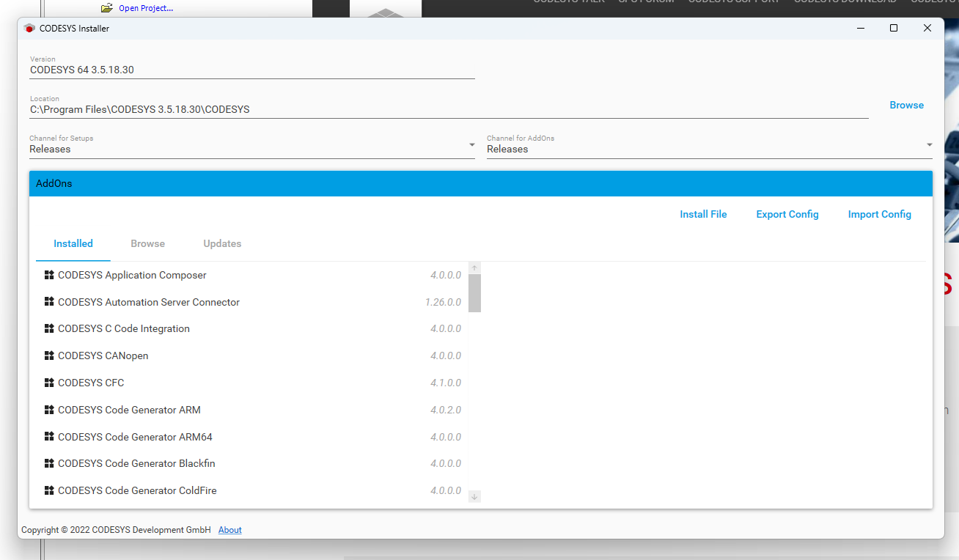Click the Browse link next to Location
This screenshot has height=560, width=959.
click(907, 105)
